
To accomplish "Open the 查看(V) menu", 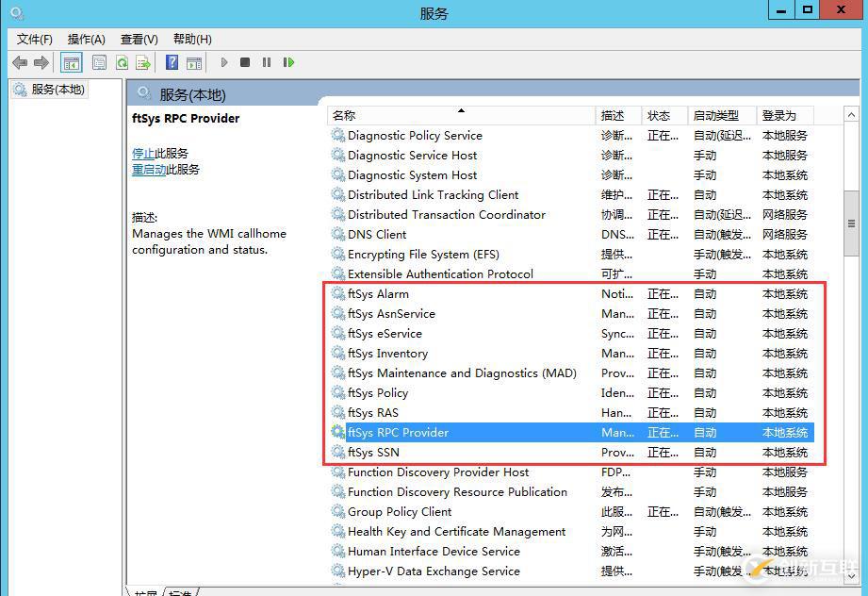I will click(x=139, y=39).
